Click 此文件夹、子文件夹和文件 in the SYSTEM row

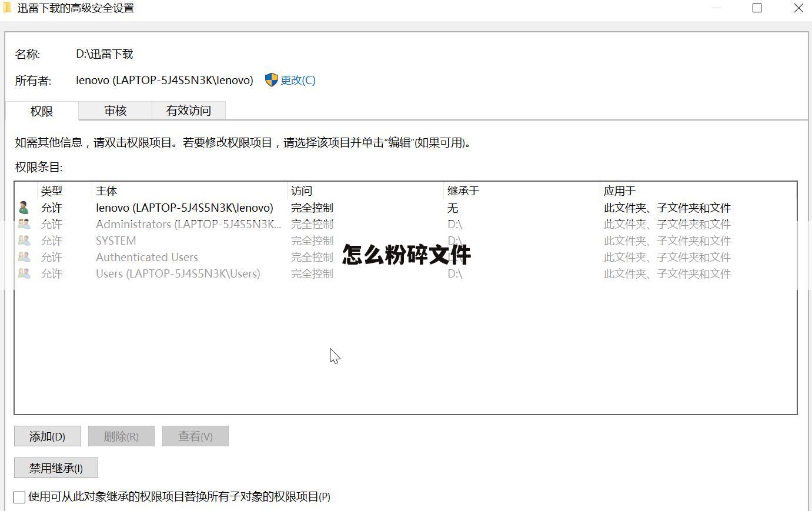667,241
